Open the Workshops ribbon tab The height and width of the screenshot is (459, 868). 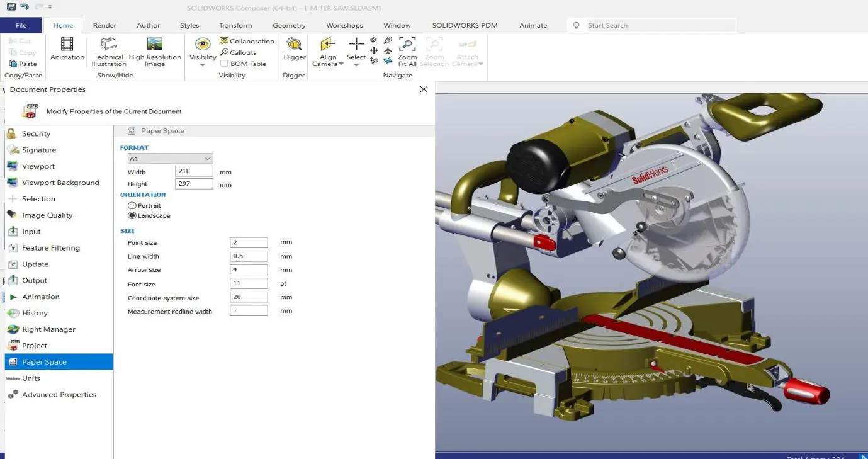pyautogui.click(x=344, y=25)
